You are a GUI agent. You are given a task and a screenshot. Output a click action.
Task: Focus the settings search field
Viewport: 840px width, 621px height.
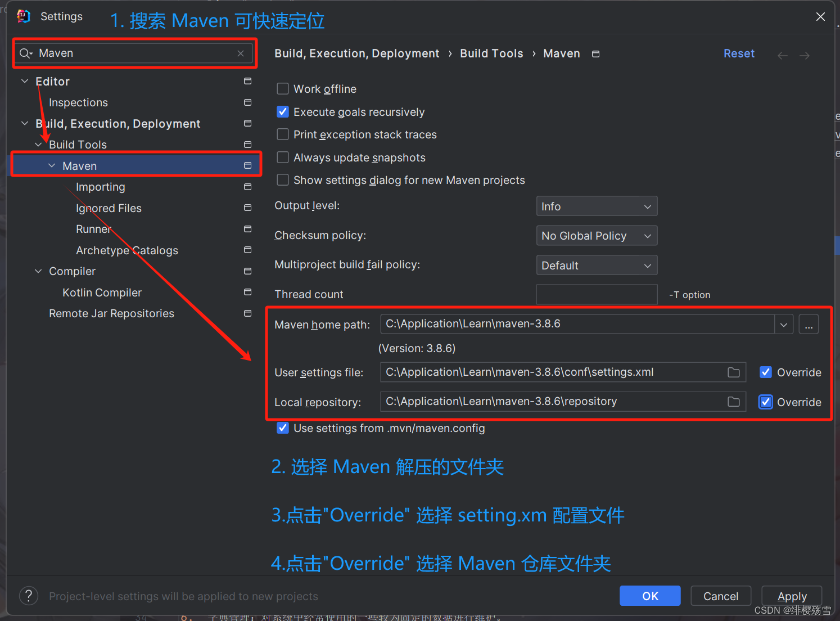pyautogui.click(x=135, y=53)
